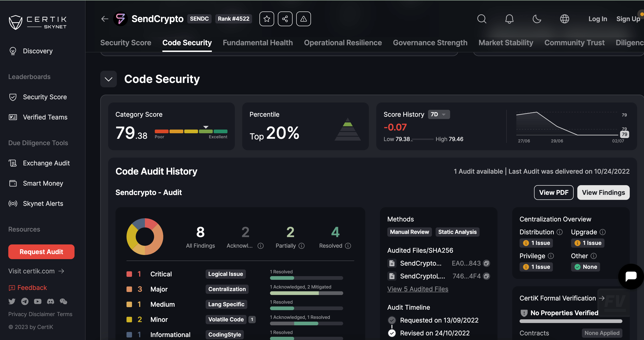
Task: Click the share icon next to Rank badge
Action: 285,19
